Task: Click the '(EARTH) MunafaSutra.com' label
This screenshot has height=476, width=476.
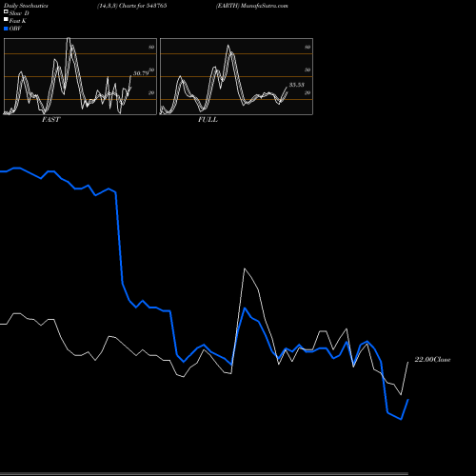Action: point(252,6)
